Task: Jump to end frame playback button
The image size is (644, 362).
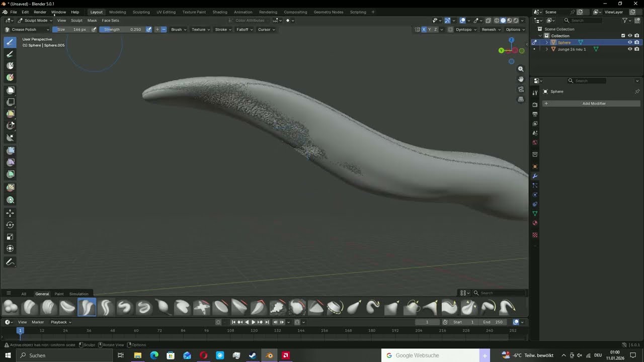Action: tap(267, 322)
